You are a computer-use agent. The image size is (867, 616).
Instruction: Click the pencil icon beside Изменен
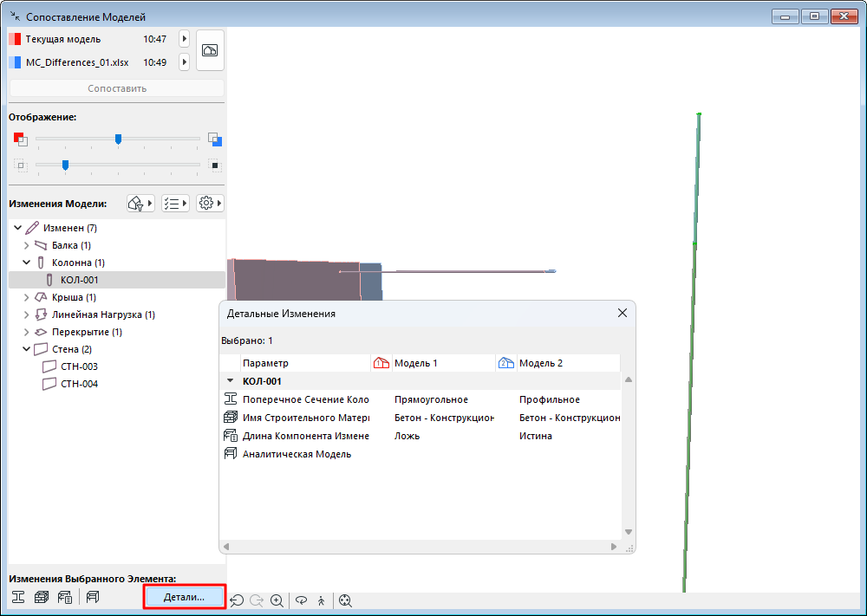[x=32, y=228]
